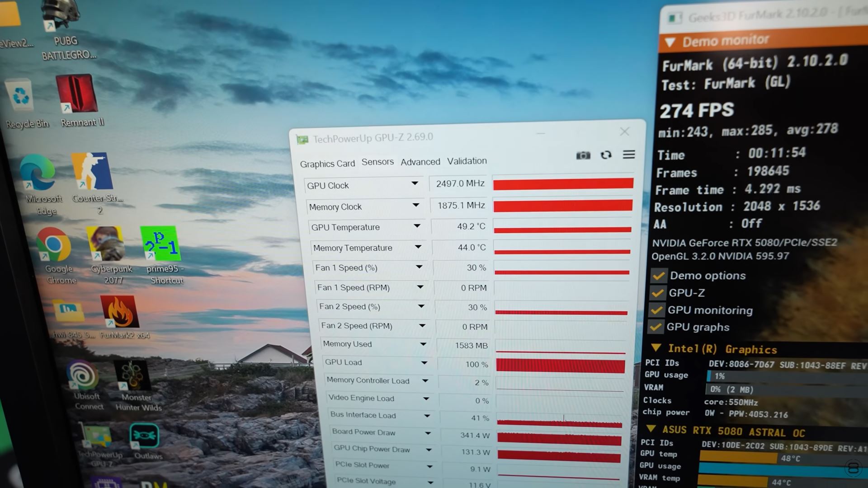The width and height of the screenshot is (868, 488).
Task: Open prime95 Shortcut icon
Action: (161, 244)
